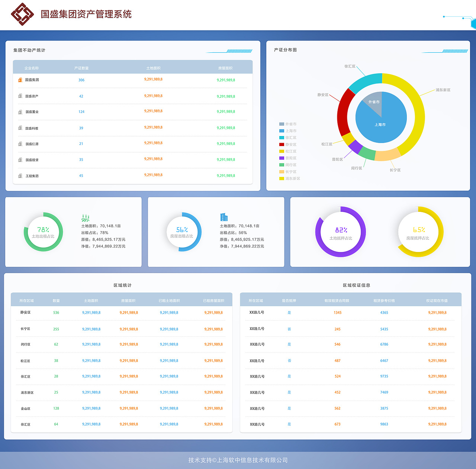Select the 外省市 legend color swatch
Screen dimensions: 476x469
click(282, 124)
